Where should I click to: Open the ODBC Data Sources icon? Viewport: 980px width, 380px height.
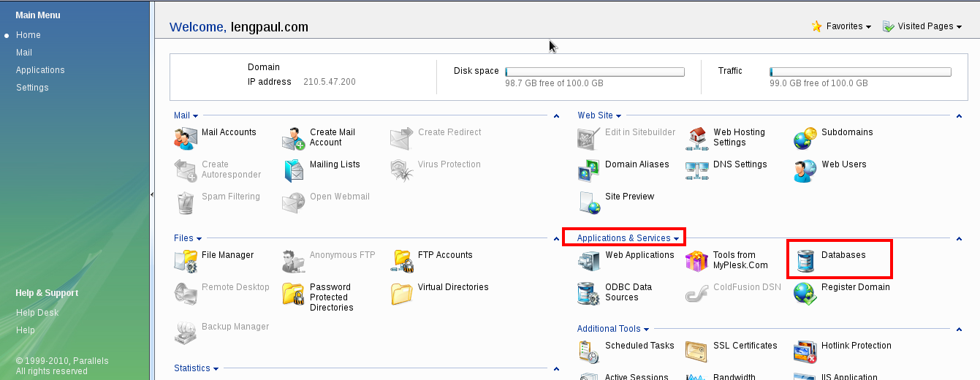click(589, 293)
